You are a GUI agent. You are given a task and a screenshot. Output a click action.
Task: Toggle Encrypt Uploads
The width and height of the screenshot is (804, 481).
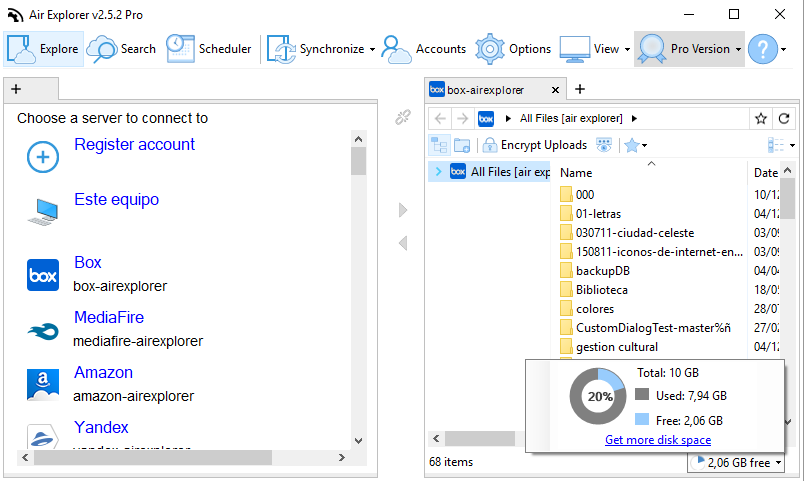click(534, 145)
